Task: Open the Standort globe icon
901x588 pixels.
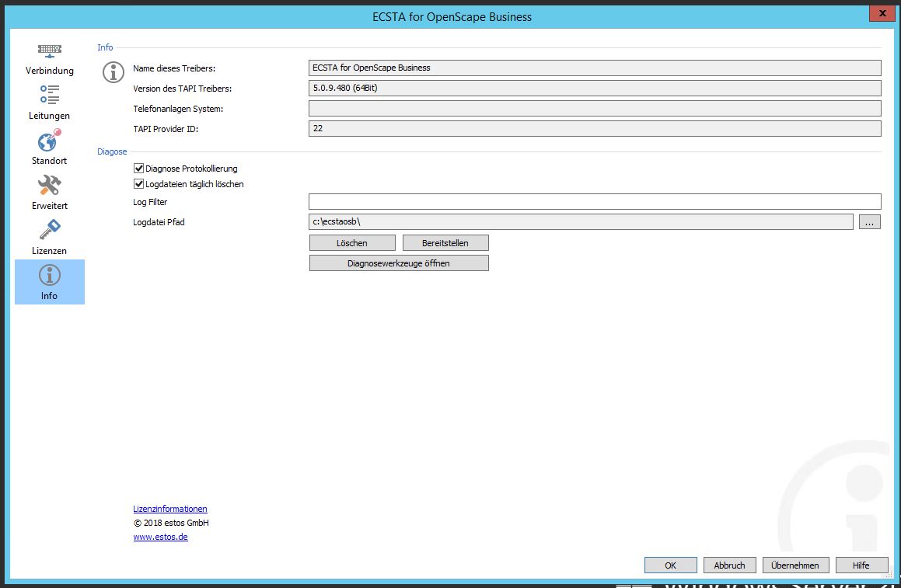Action: point(49,141)
